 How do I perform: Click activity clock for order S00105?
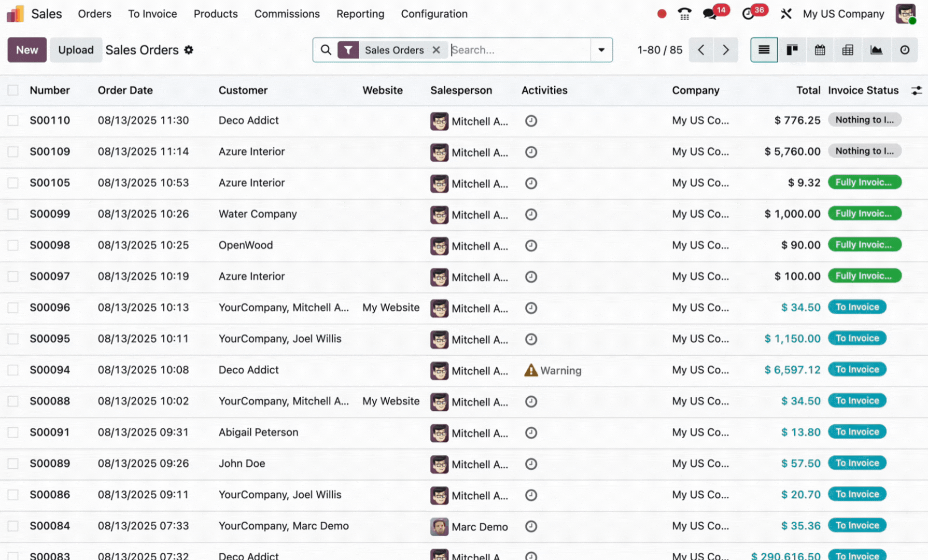point(531,183)
